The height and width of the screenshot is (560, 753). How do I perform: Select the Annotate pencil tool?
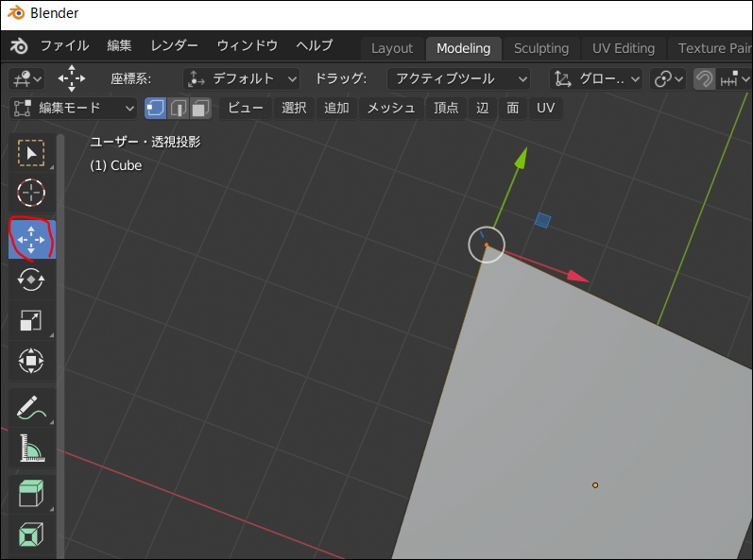click(x=32, y=407)
